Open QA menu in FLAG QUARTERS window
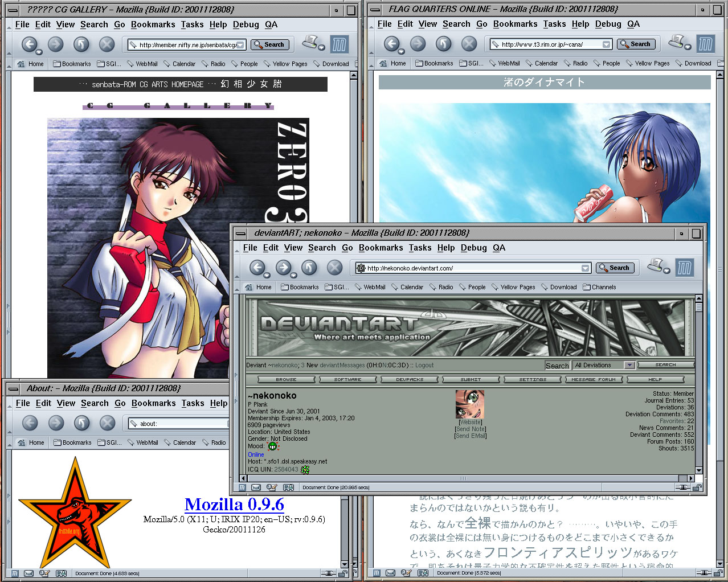The width and height of the screenshot is (728, 582). [x=633, y=24]
